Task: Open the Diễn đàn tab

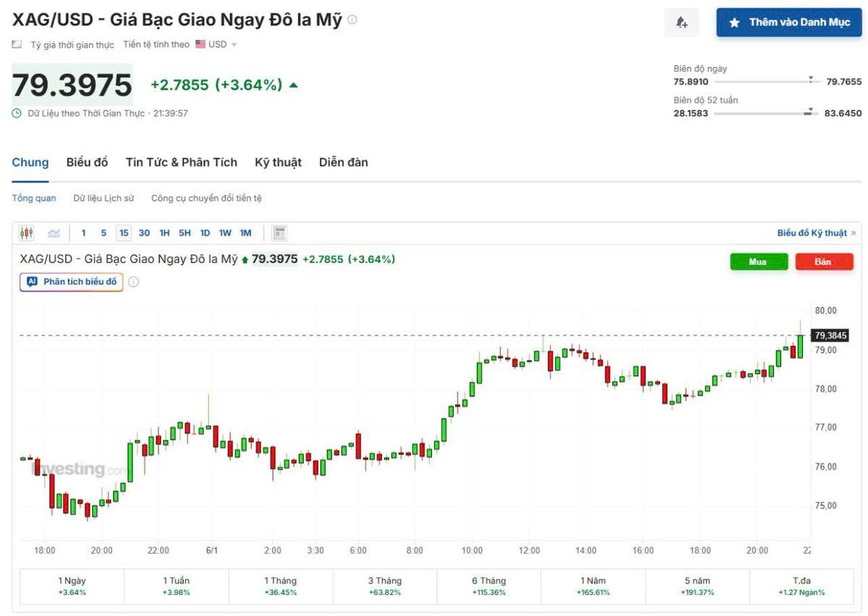Action: pos(344,162)
